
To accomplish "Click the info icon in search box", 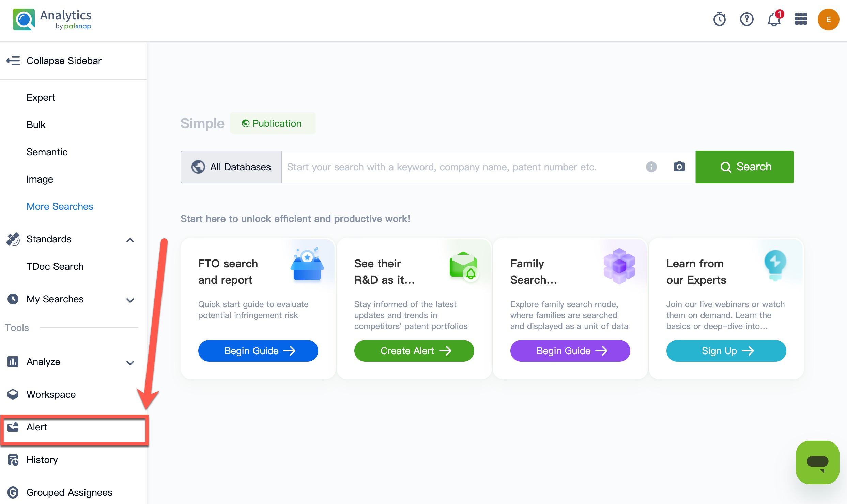I will click(x=651, y=167).
